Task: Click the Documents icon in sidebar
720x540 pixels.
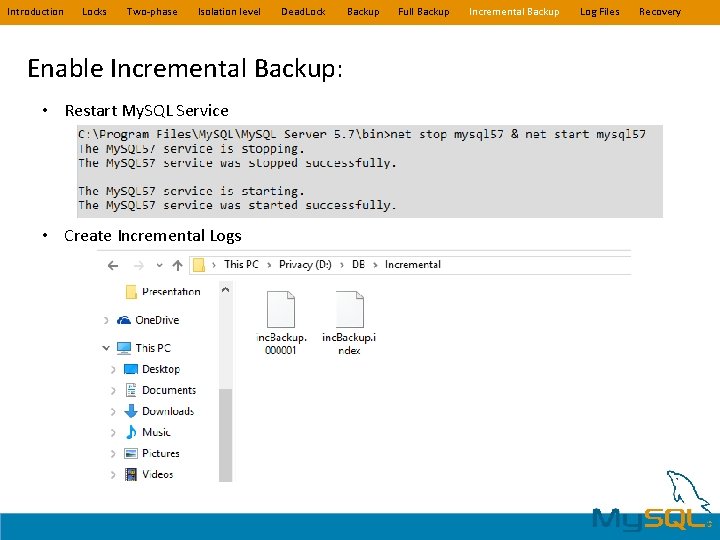Action: (x=131, y=390)
